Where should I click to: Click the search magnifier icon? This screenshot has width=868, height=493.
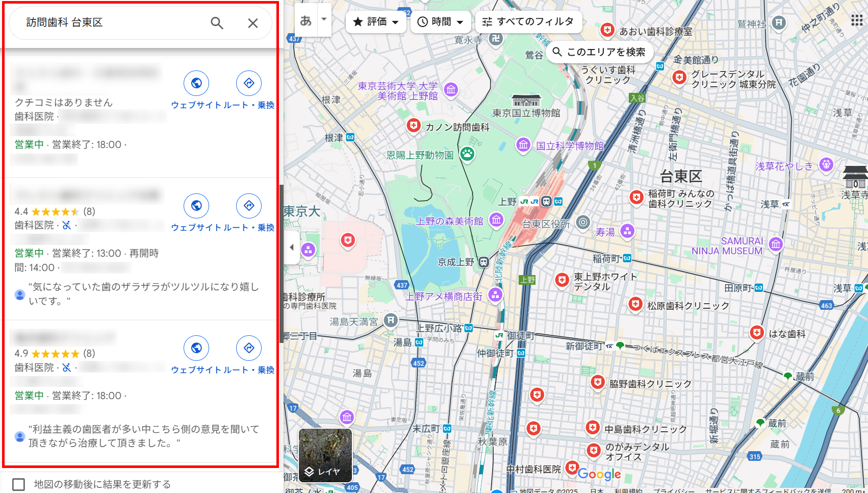pos(217,23)
